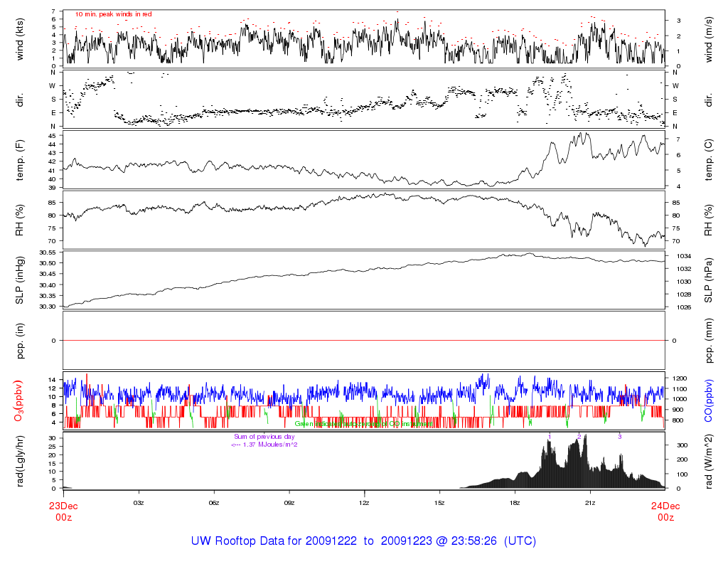Click the '30.30' inHg pressure tick
Viewport: 728px width, 569px height.
pos(48,307)
